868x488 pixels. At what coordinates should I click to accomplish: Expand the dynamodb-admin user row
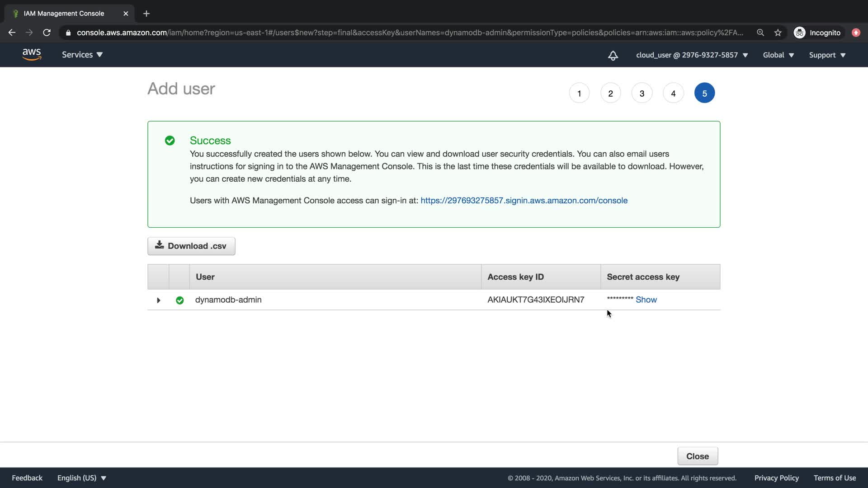pyautogui.click(x=158, y=300)
